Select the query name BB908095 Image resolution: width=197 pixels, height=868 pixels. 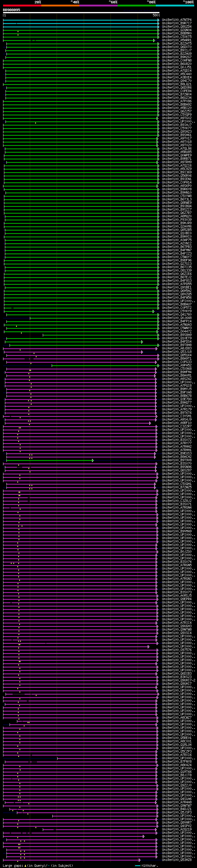11,10
